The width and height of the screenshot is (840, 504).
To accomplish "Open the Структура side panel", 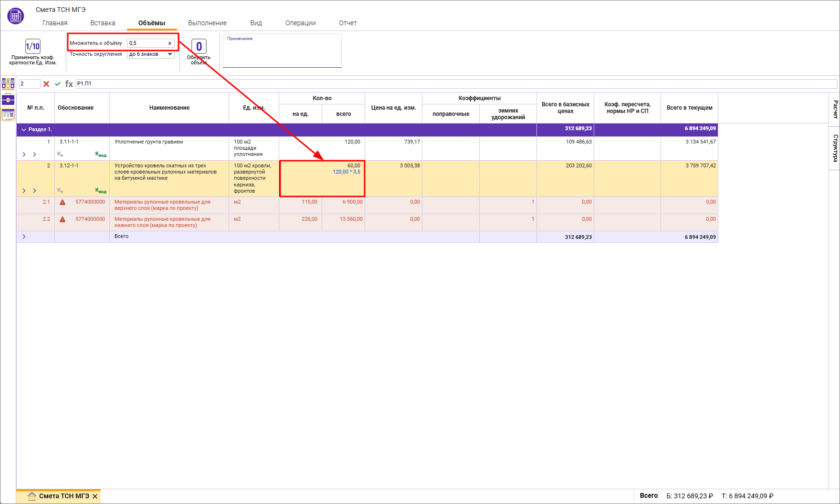I will pyautogui.click(x=835, y=148).
